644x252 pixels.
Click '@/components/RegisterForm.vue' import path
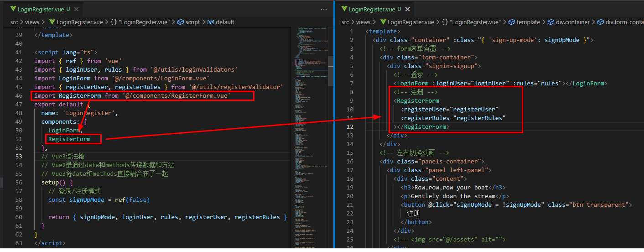tap(177, 95)
